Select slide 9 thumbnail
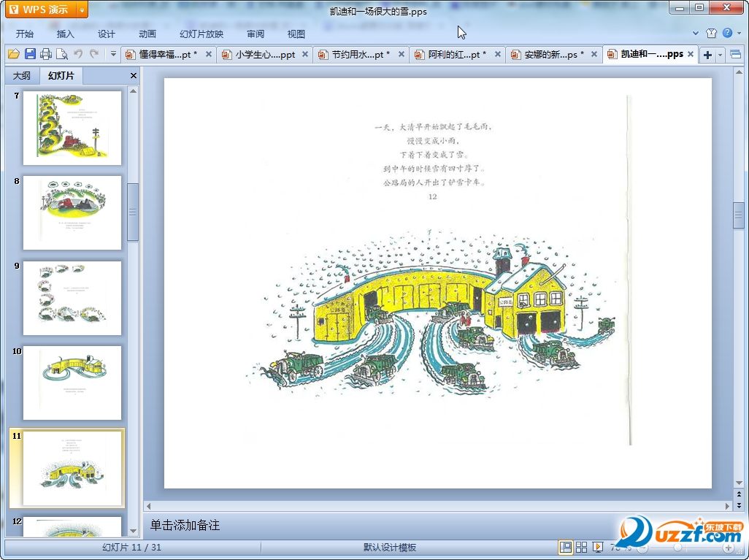The height and width of the screenshot is (560, 749). 72,298
